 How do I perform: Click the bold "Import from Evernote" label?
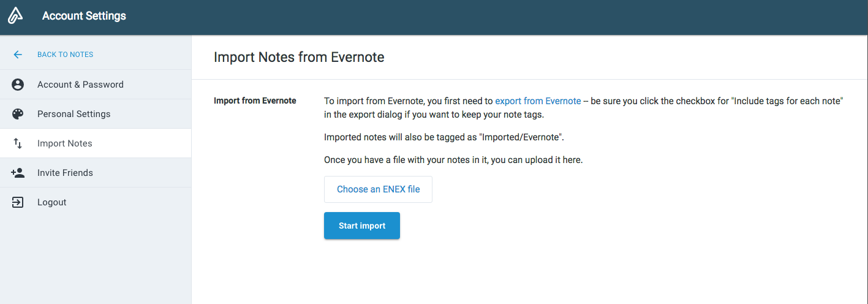click(255, 101)
